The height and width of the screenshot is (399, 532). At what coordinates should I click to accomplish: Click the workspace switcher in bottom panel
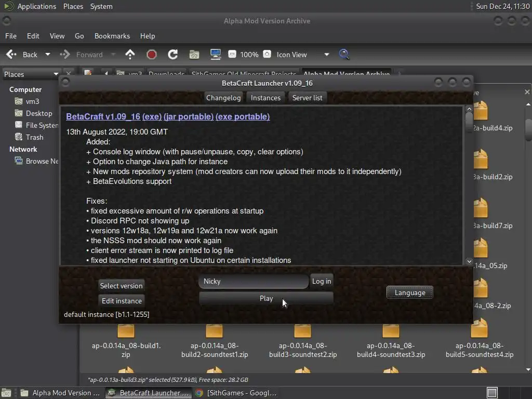click(493, 393)
